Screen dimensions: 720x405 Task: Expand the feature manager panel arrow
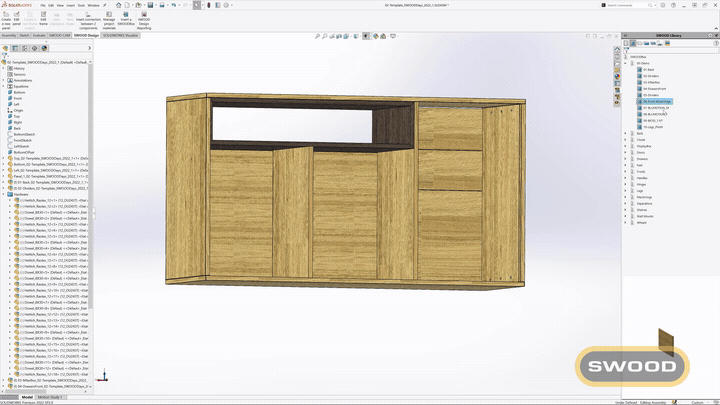[89, 48]
